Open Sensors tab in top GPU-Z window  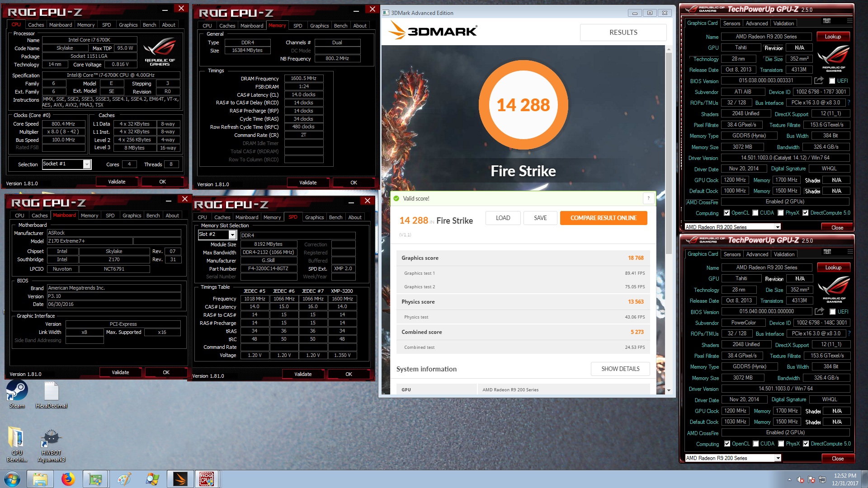(x=731, y=23)
